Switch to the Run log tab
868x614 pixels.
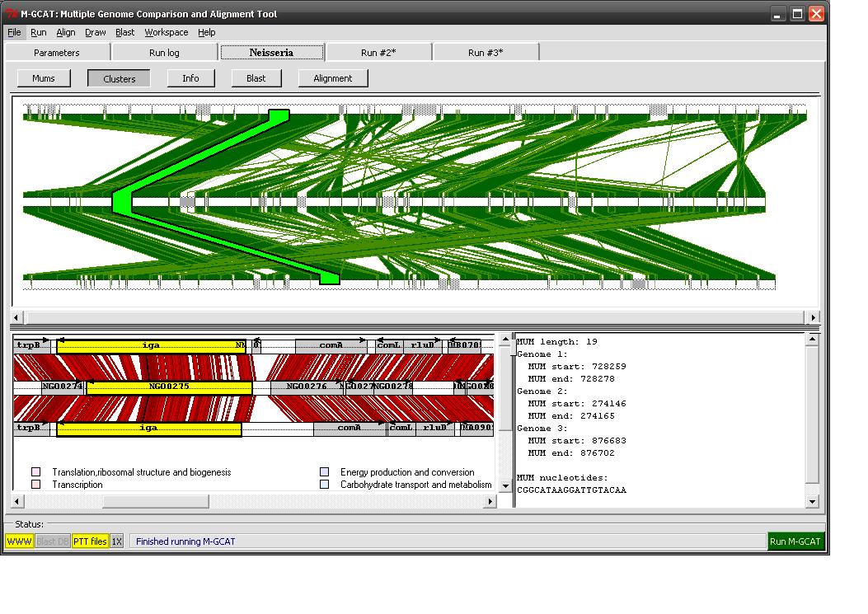(x=164, y=53)
